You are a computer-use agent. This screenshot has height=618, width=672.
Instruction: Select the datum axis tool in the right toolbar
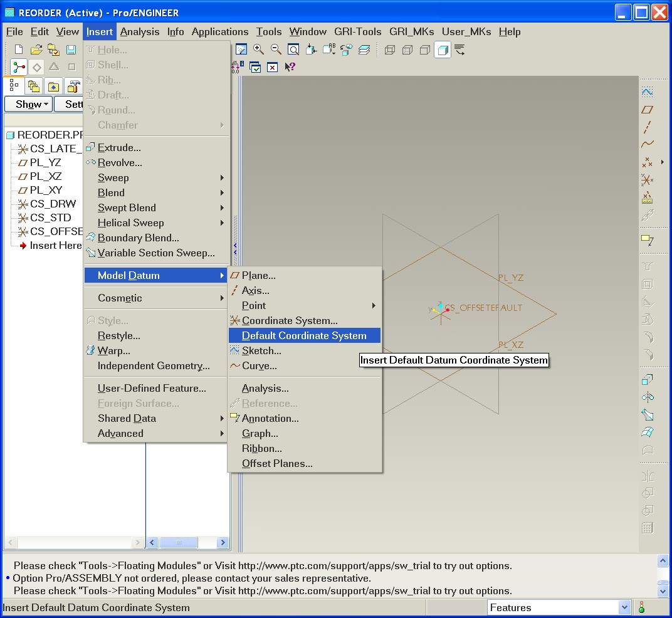click(647, 127)
